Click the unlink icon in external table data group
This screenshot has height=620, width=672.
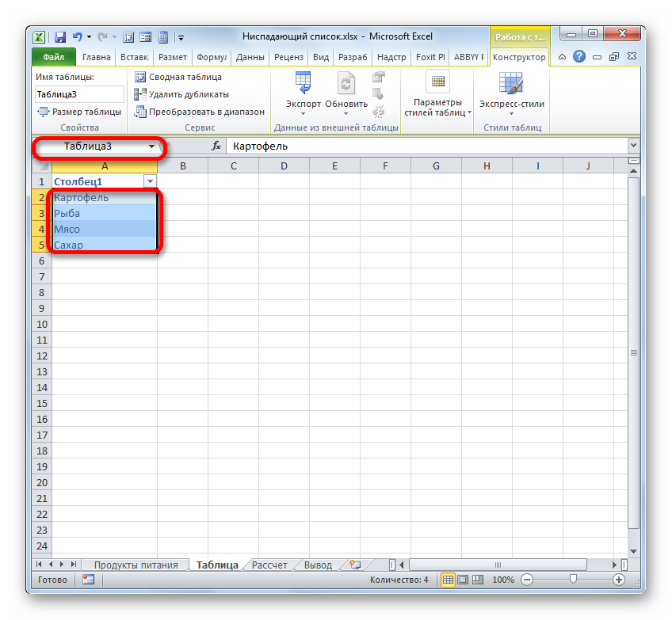(x=378, y=112)
